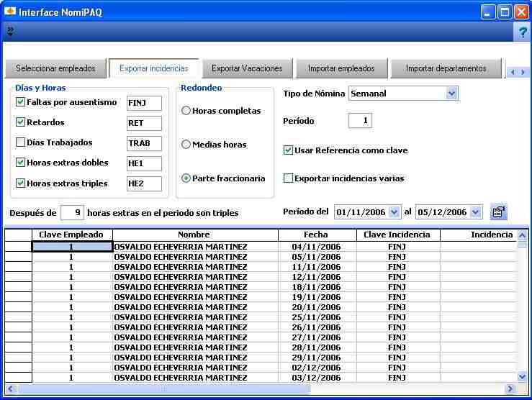The image size is (532, 400).
Task: Click the date cell 27/11/2006
Action: click(316, 337)
